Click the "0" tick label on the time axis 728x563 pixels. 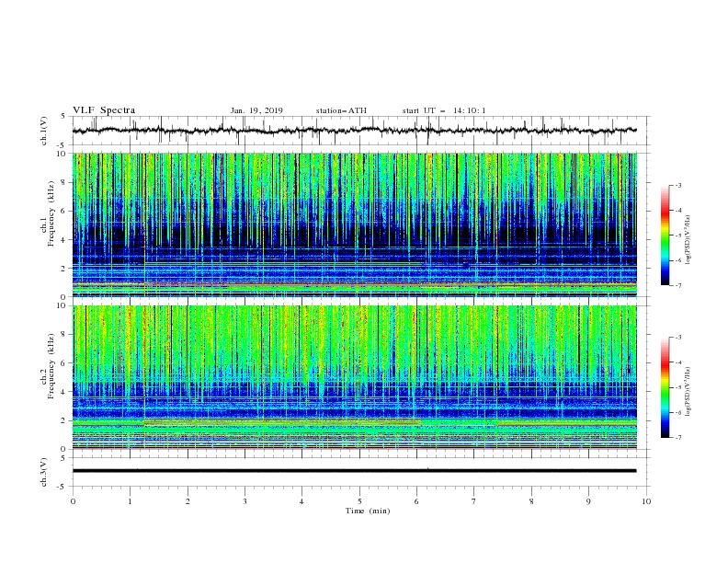click(x=73, y=501)
